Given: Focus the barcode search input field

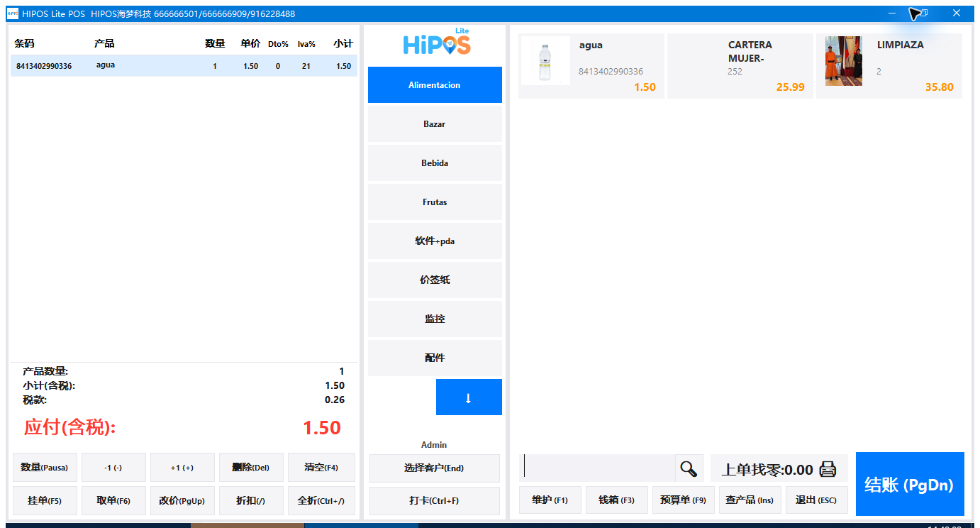Looking at the screenshot, I should [x=597, y=468].
